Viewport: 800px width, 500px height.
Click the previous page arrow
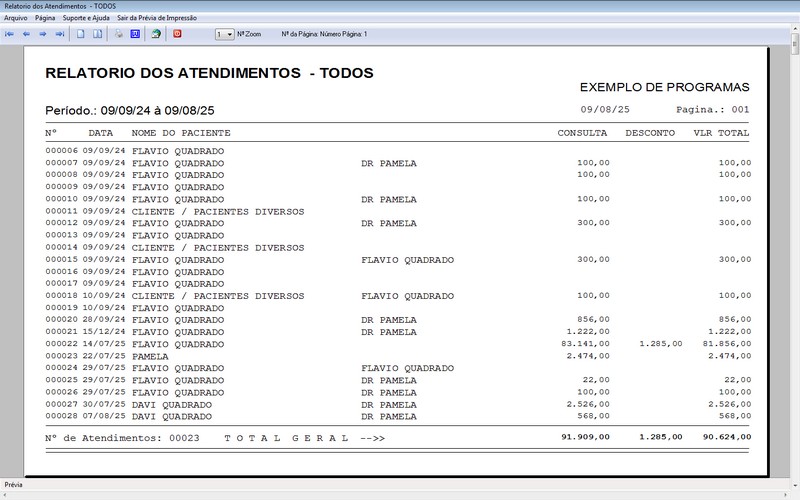26,34
